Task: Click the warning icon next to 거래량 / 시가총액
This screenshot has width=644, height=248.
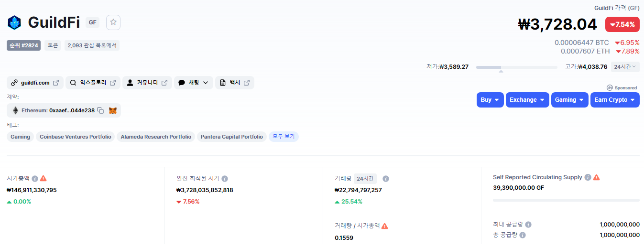Action: pyautogui.click(x=385, y=226)
